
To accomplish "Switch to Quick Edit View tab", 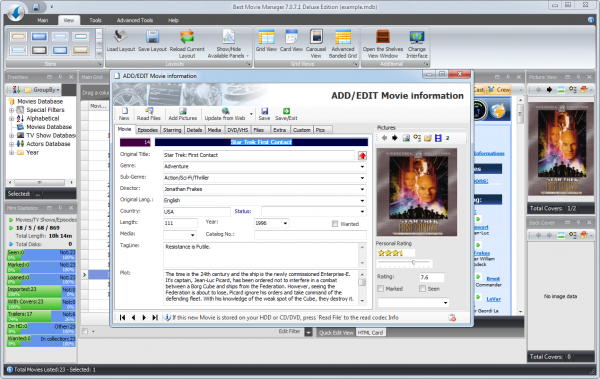I will click(x=336, y=333).
